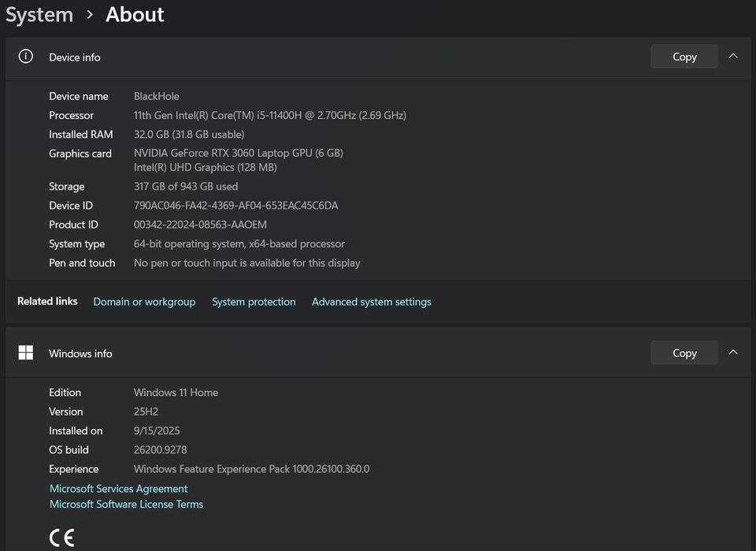
Task: Select the Product ID value 00342-22024
Action: point(200,224)
